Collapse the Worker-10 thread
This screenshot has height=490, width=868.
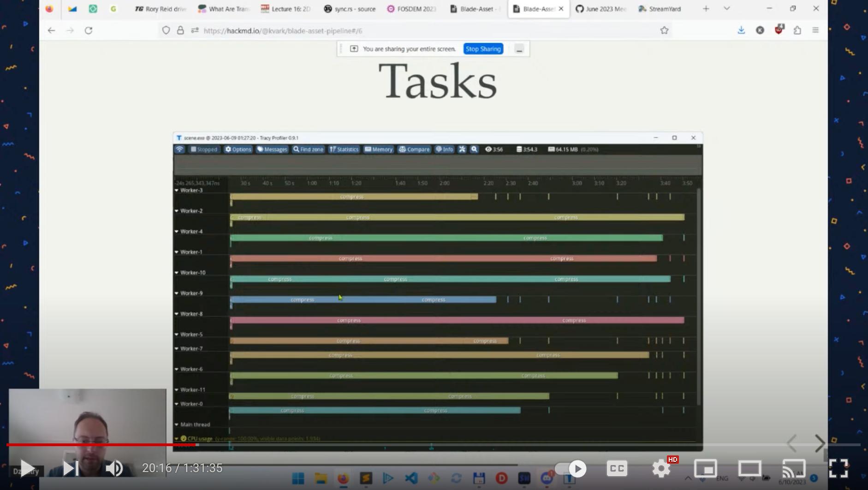pyautogui.click(x=177, y=273)
